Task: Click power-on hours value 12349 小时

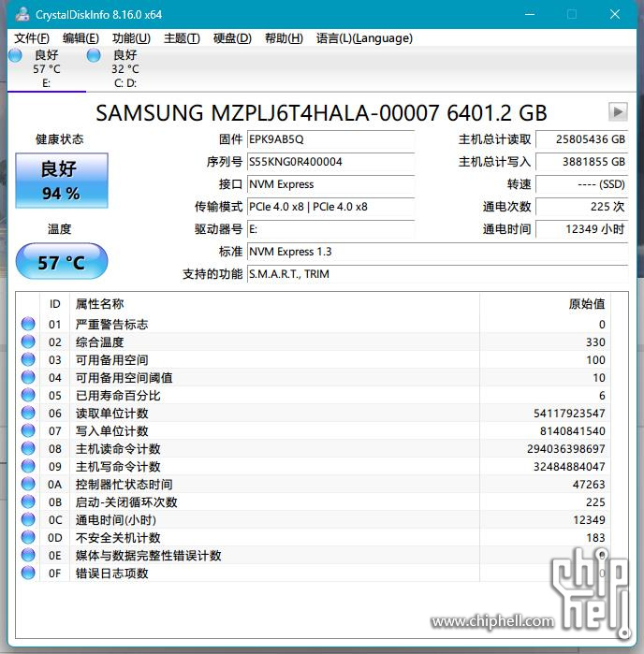Action: [582, 229]
